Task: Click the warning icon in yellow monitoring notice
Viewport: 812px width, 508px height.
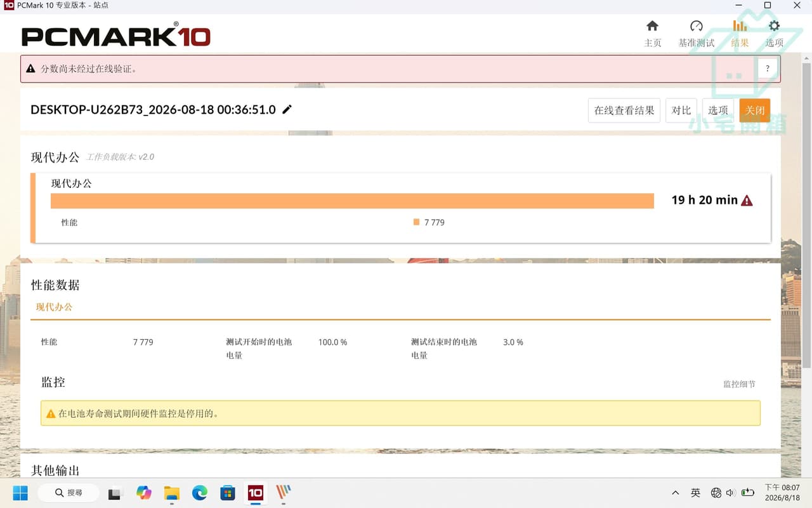Action: 51,414
